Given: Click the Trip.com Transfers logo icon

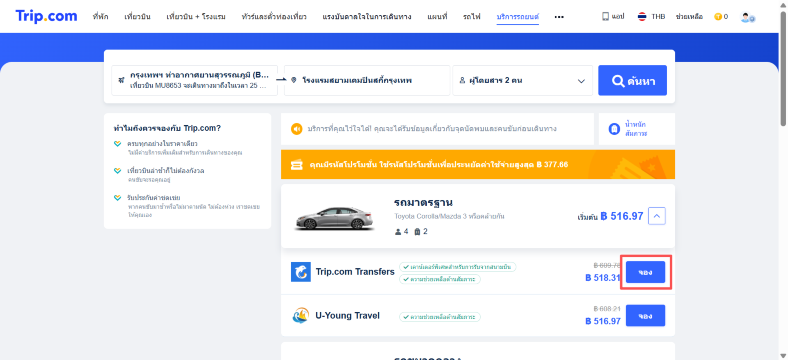Looking at the screenshot, I should point(301,272).
